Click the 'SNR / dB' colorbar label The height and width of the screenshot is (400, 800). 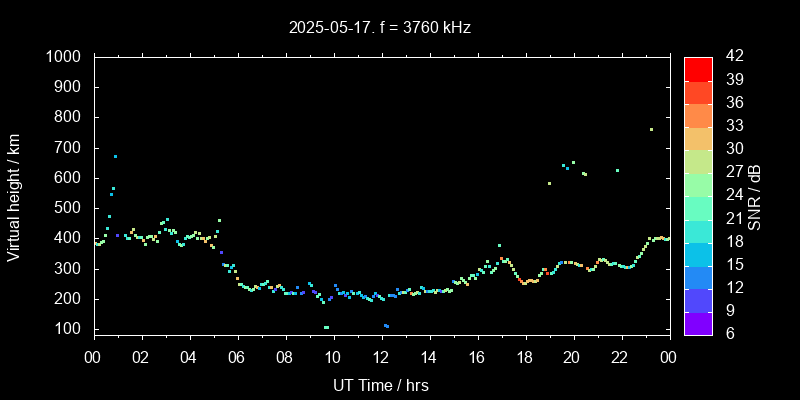(755, 195)
